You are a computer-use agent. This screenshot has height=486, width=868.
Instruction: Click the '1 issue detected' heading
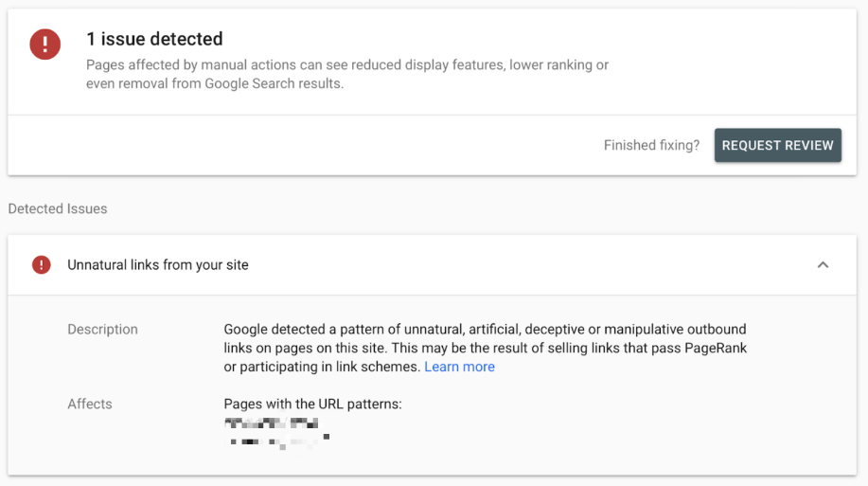(x=154, y=39)
